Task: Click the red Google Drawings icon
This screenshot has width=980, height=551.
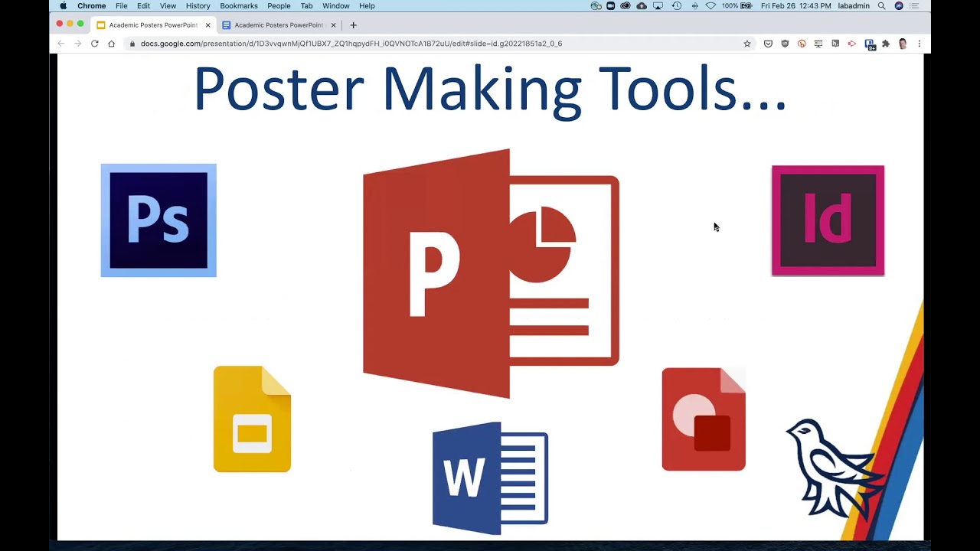Action: click(x=704, y=419)
